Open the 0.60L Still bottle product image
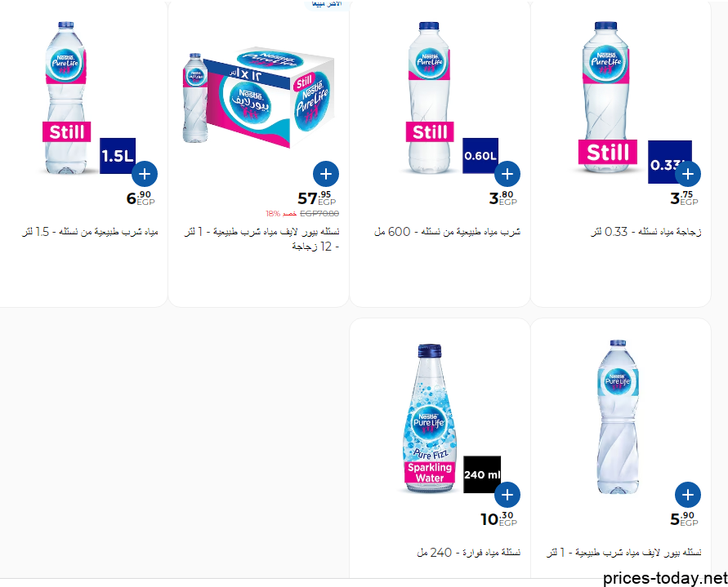 pos(450,98)
